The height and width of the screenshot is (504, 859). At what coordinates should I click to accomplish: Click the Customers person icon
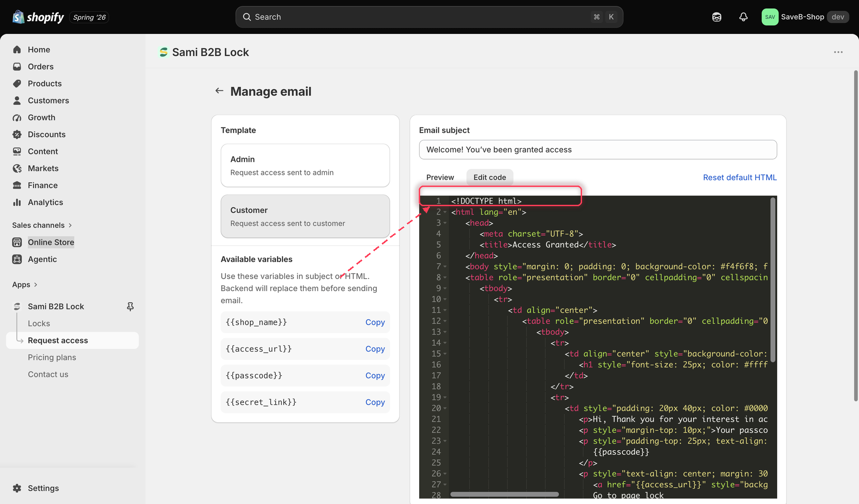pyautogui.click(x=17, y=101)
